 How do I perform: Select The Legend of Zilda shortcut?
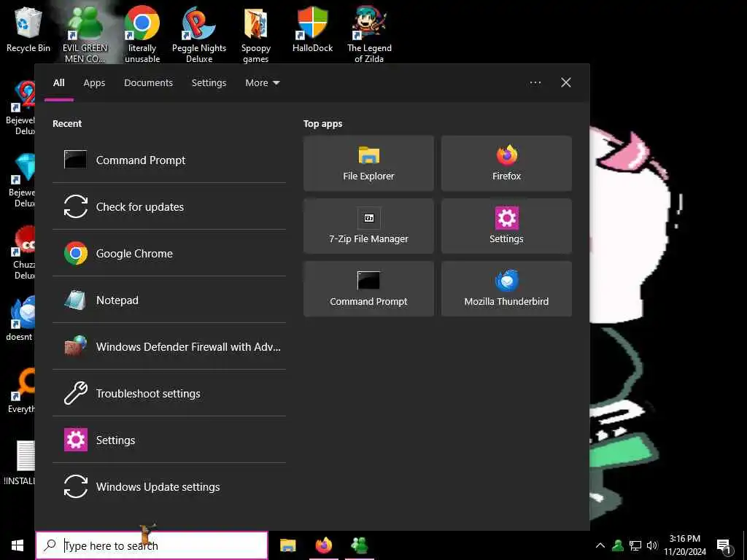pos(369,34)
